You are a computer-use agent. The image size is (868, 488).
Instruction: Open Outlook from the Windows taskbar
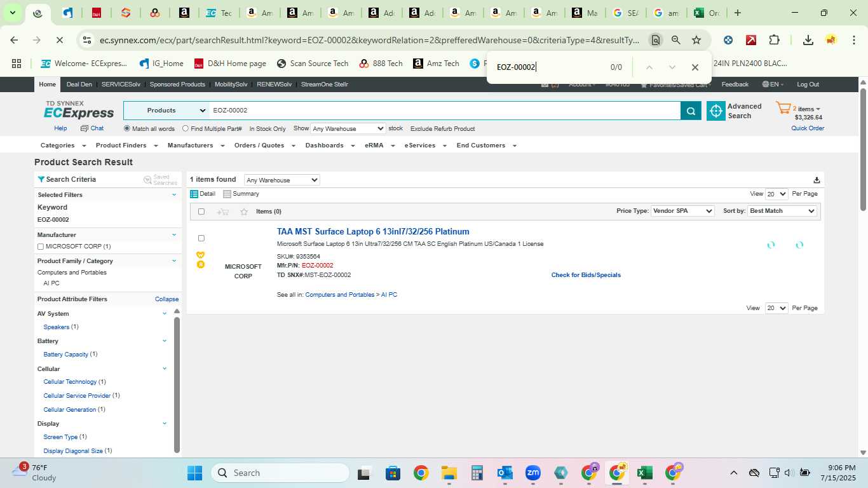click(x=505, y=473)
